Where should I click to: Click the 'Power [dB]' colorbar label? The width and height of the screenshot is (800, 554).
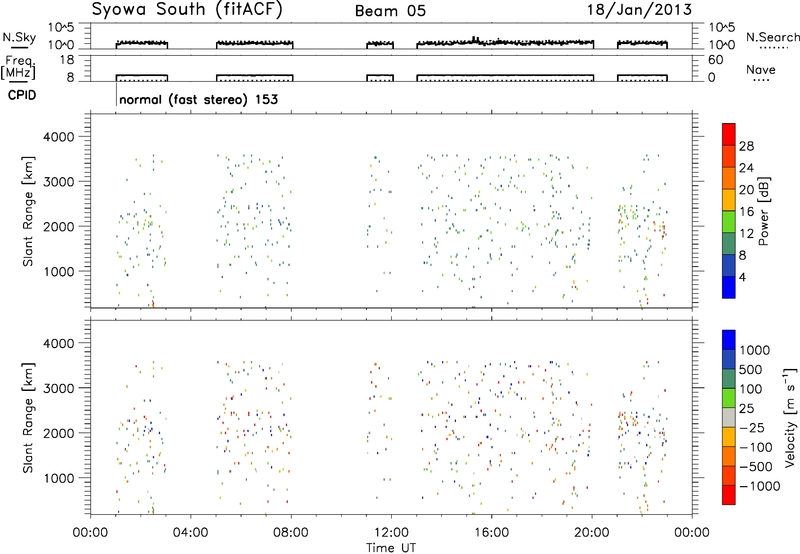[x=763, y=211]
